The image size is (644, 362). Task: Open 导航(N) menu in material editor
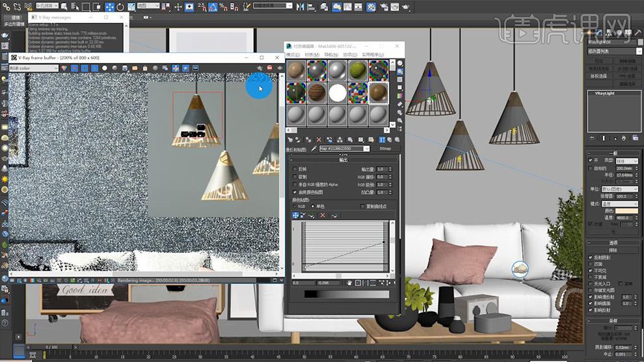pos(331,55)
